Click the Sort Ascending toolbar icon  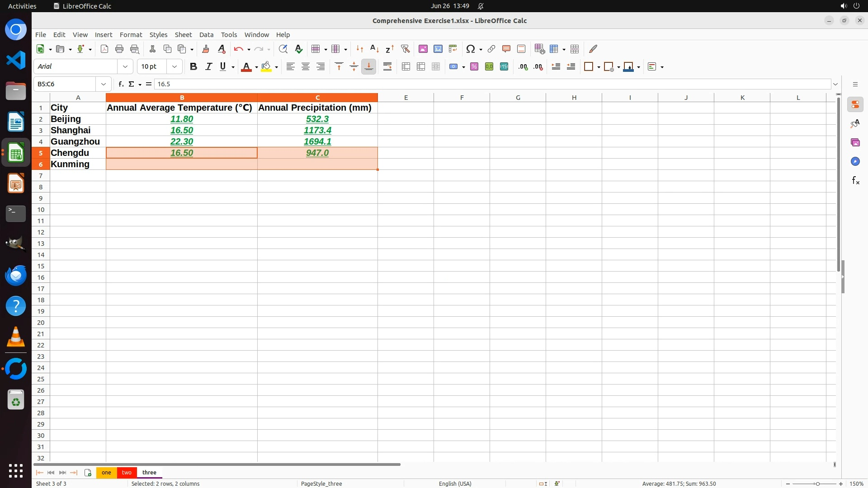pos(374,49)
